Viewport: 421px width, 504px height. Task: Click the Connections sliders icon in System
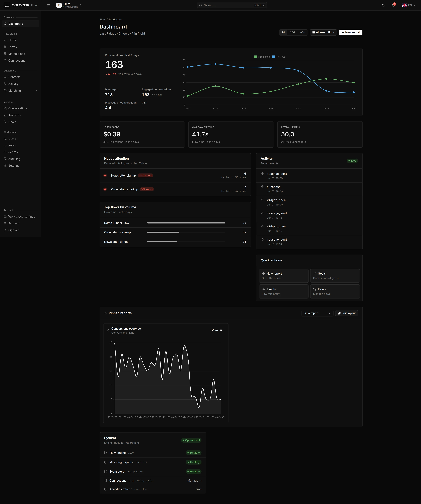coord(106,481)
